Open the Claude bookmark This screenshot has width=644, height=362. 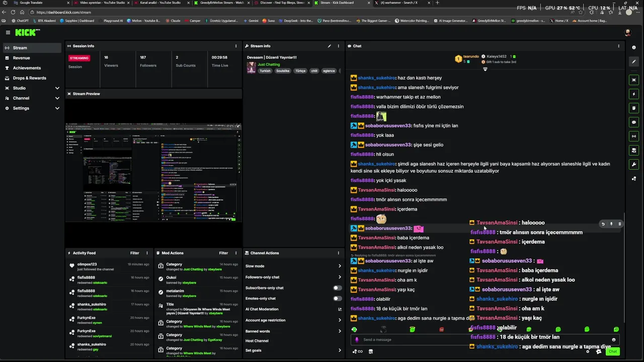click(173, 21)
